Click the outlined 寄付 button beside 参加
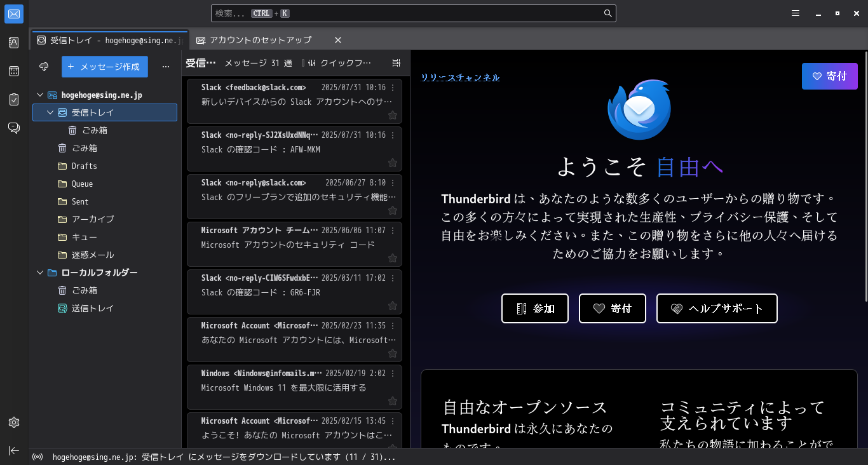The image size is (868, 465). coord(613,309)
